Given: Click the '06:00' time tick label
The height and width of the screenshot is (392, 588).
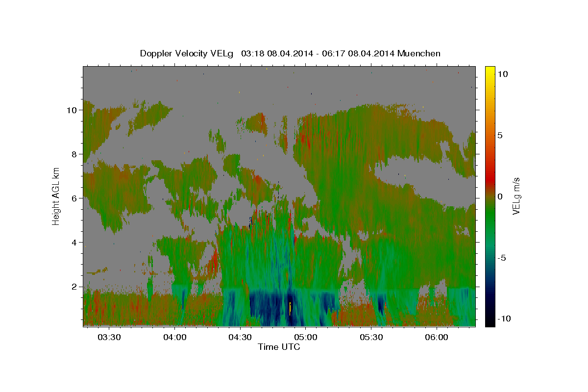Looking at the screenshot, I should pos(437,337).
